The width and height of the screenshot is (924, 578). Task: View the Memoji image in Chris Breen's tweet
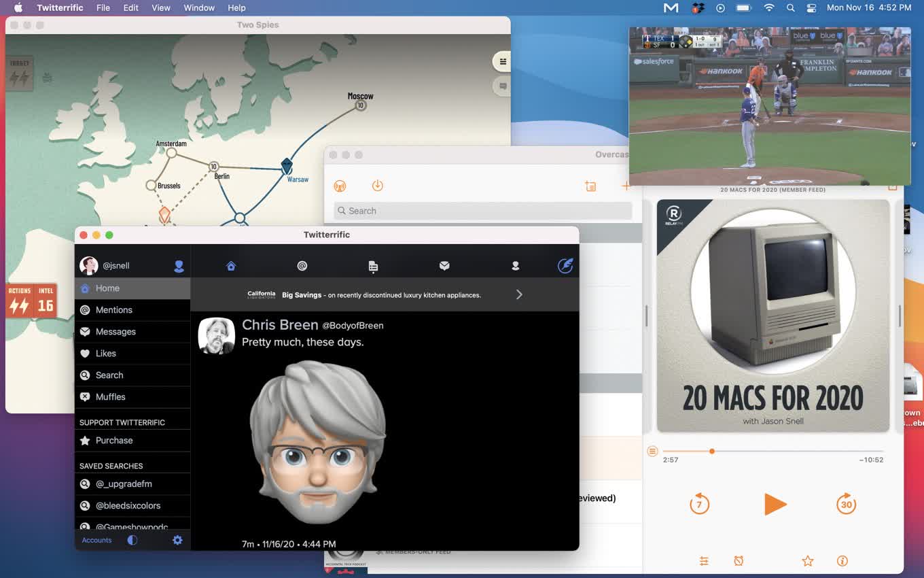[x=318, y=443]
